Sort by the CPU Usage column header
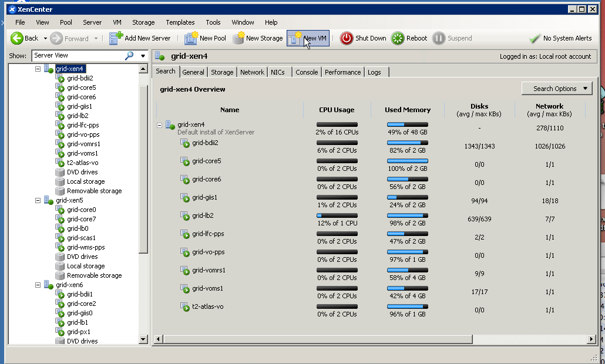The image size is (605, 364). coord(337,110)
